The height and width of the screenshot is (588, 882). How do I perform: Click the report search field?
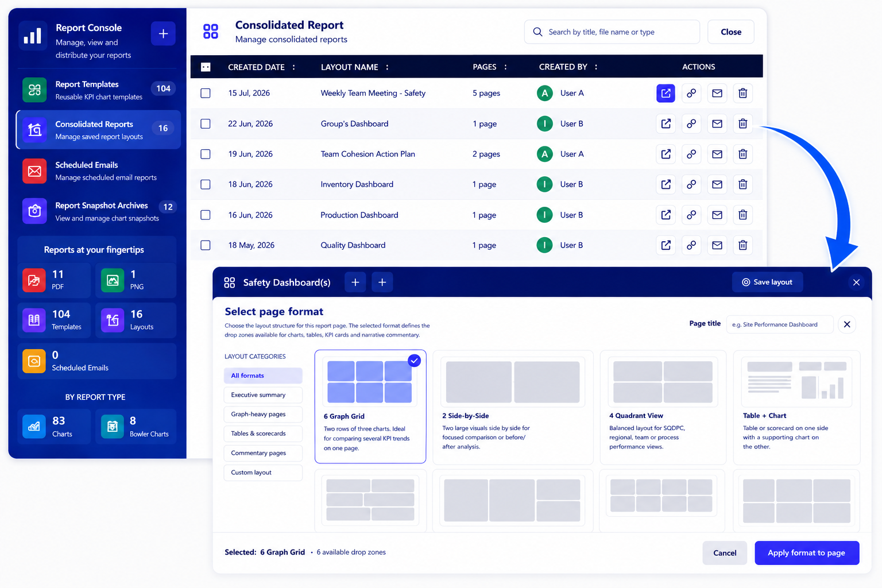(612, 32)
